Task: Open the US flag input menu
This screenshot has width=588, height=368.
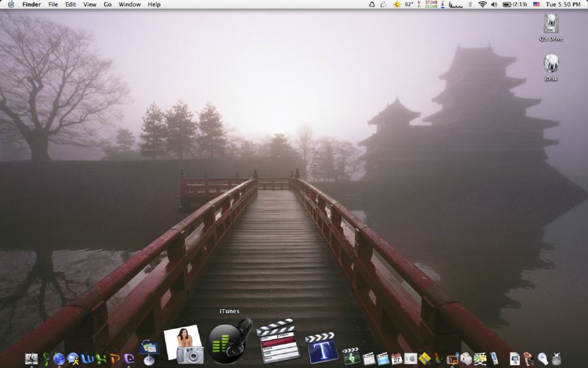Action: coord(536,5)
